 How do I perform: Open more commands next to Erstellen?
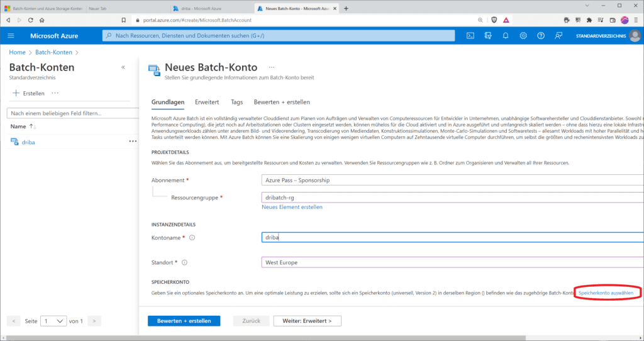click(55, 93)
